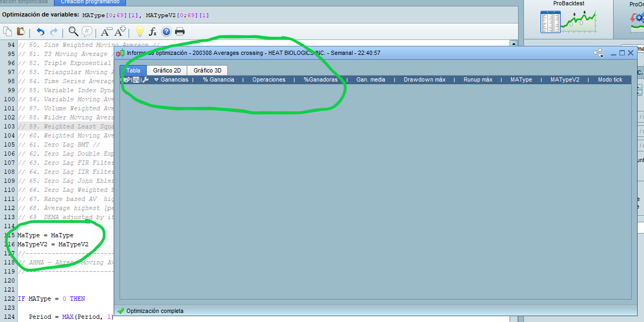Close the optimization report window
The height and width of the screenshot is (322, 644).
click(x=631, y=53)
